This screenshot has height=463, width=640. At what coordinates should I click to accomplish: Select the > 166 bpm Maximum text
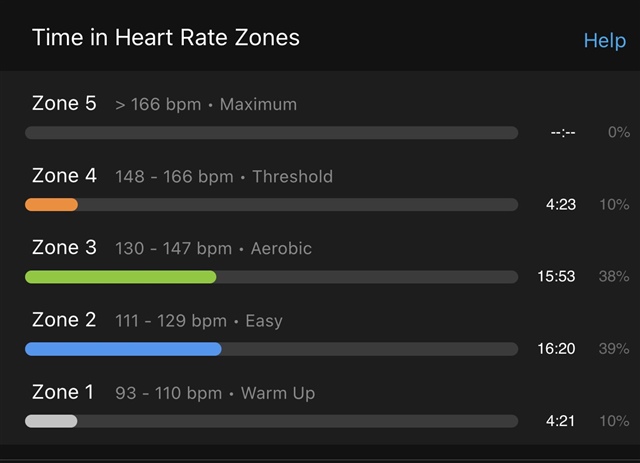(206, 105)
